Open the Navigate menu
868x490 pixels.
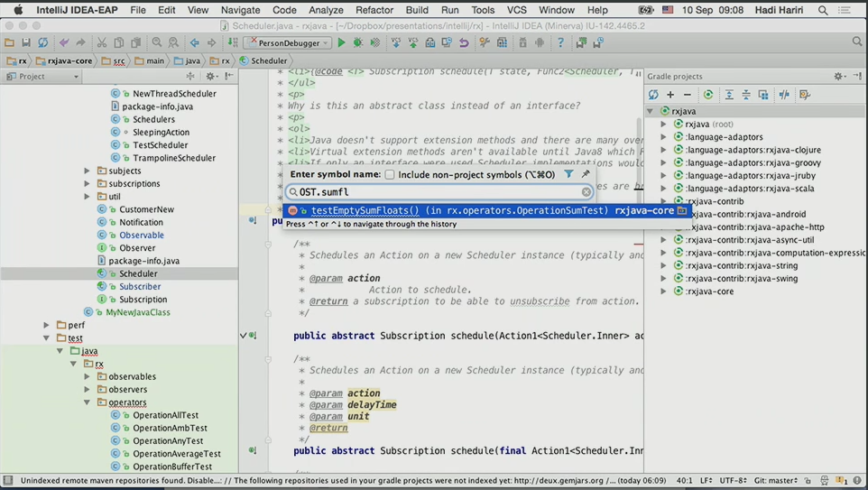pos(240,10)
